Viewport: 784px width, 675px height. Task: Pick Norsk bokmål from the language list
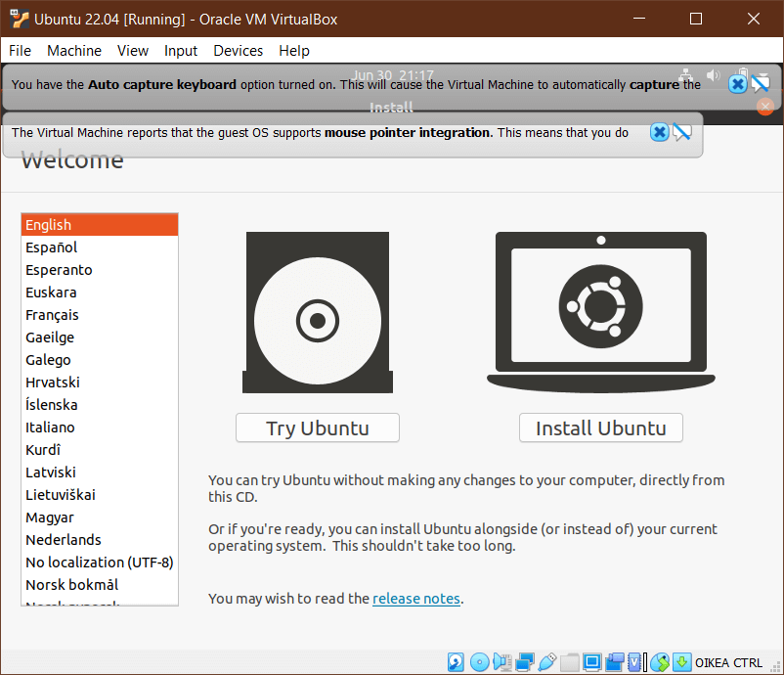[x=100, y=585]
